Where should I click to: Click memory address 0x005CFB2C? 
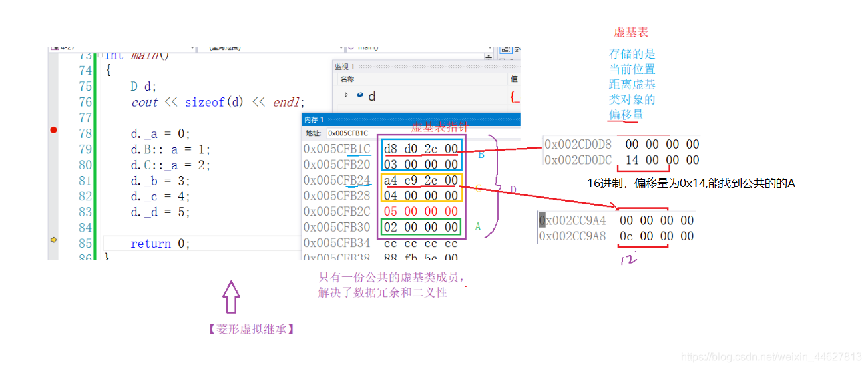[337, 212]
